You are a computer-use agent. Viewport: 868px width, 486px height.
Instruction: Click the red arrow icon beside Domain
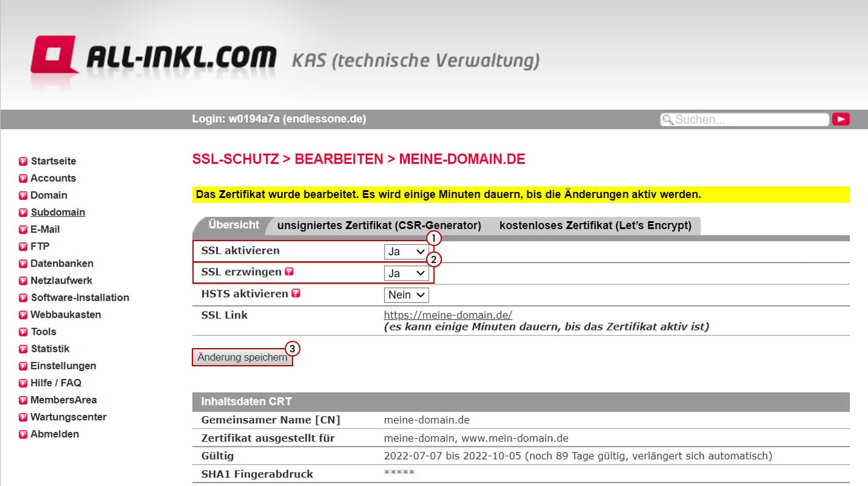24,196
